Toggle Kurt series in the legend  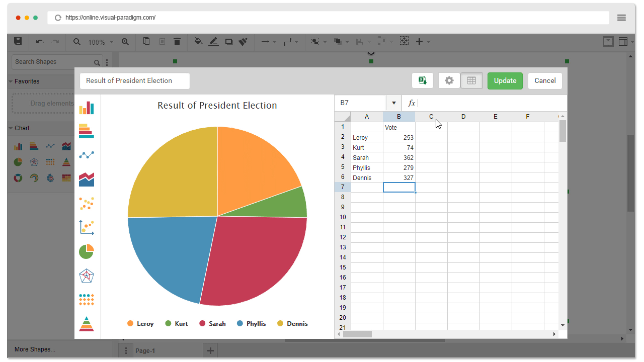pos(177,324)
